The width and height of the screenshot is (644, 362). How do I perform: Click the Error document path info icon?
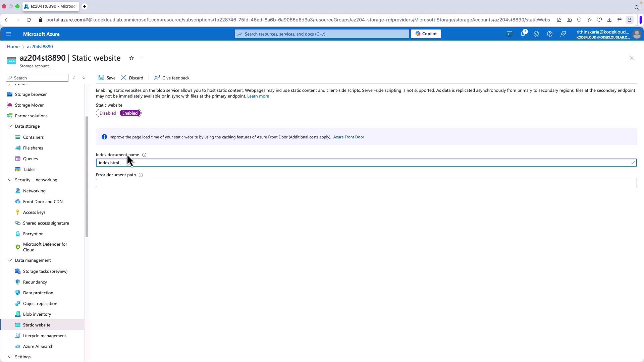tap(141, 175)
